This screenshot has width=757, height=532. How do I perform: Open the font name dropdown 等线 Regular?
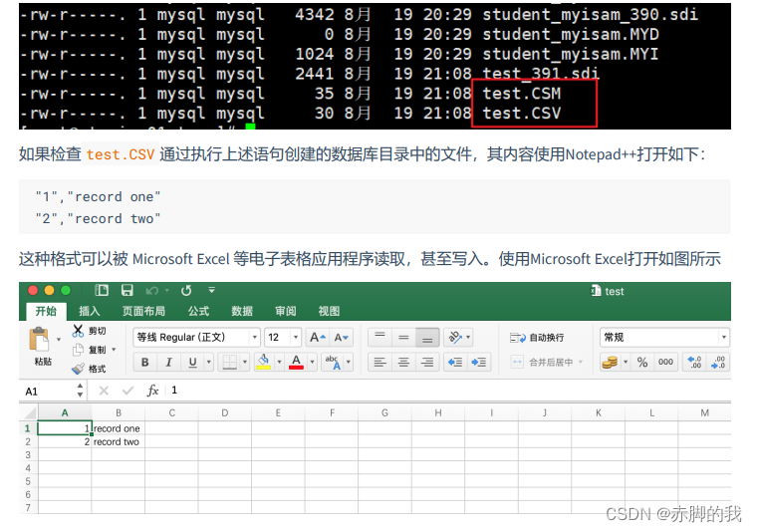(x=254, y=337)
